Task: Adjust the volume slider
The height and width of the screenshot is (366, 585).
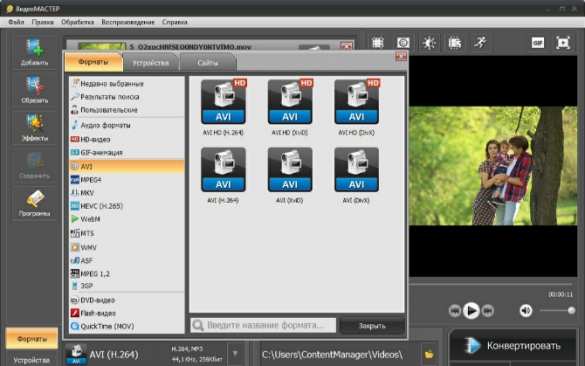Action: pos(557,310)
